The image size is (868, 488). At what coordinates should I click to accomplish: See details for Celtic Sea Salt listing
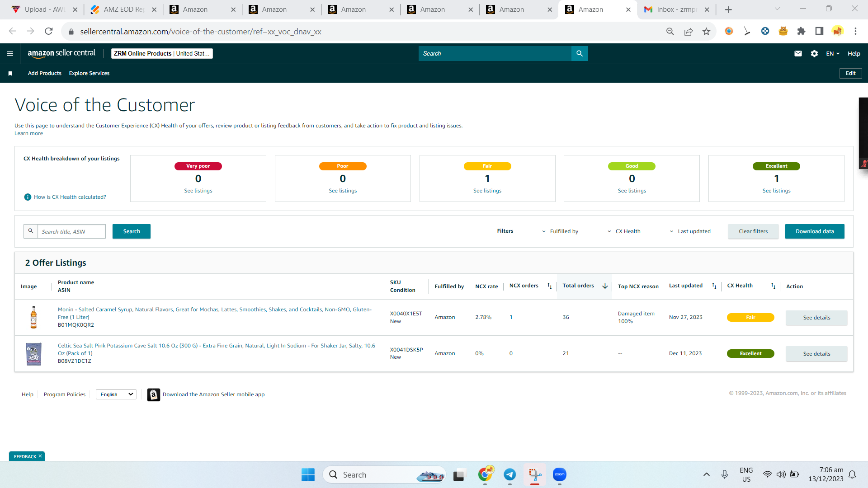[x=816, y=354]
